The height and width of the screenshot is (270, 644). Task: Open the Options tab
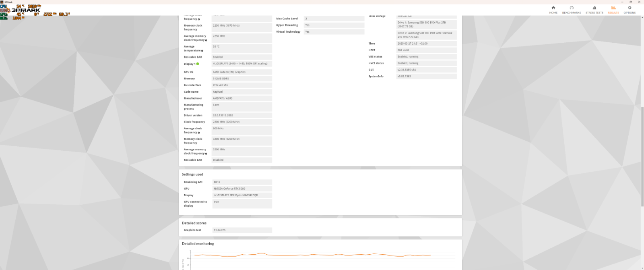(630, 10)
